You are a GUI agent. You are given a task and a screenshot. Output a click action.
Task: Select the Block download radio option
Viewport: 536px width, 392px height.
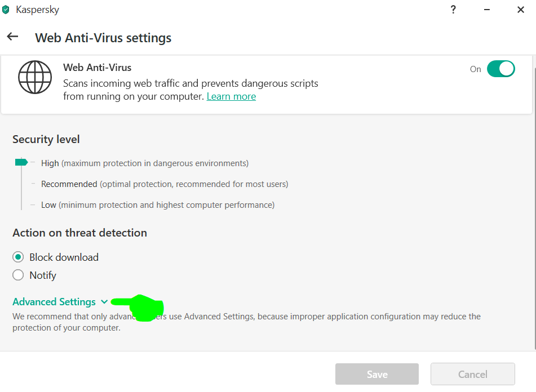click(18, 257)
